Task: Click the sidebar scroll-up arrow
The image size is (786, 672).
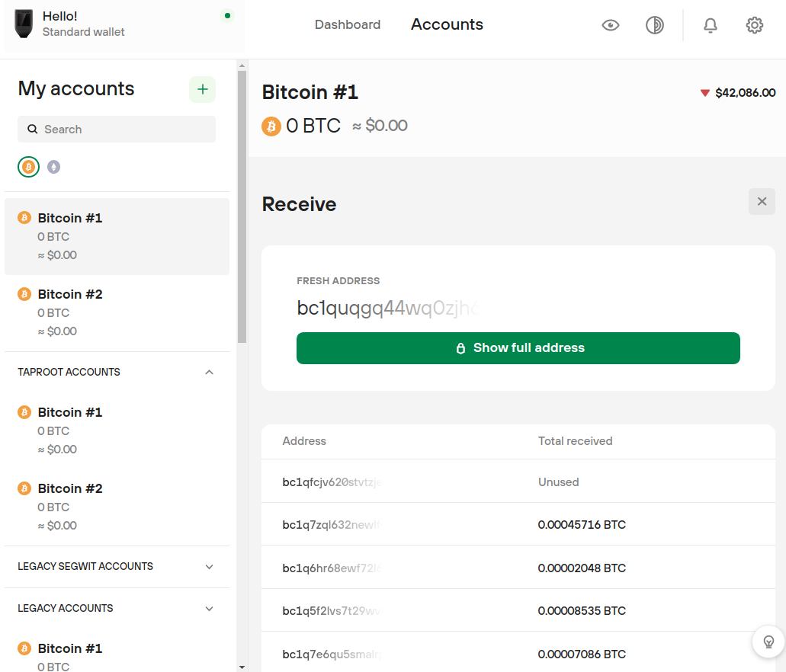Action: click(242, 66)
